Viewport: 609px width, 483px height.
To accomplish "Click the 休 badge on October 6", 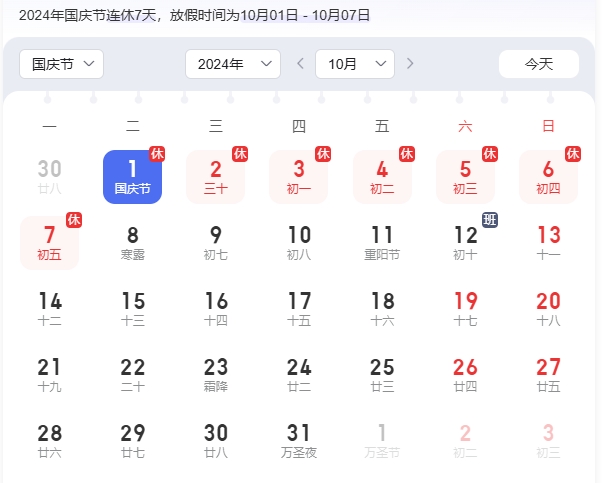I will point(573,154).
